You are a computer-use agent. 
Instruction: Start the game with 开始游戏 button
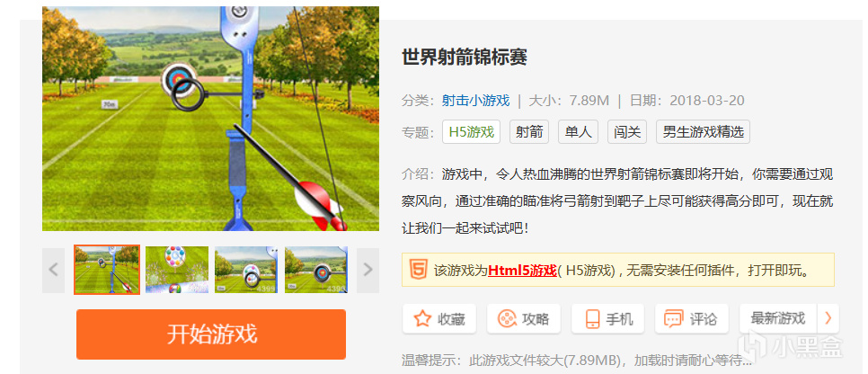[x=211, y=334]
